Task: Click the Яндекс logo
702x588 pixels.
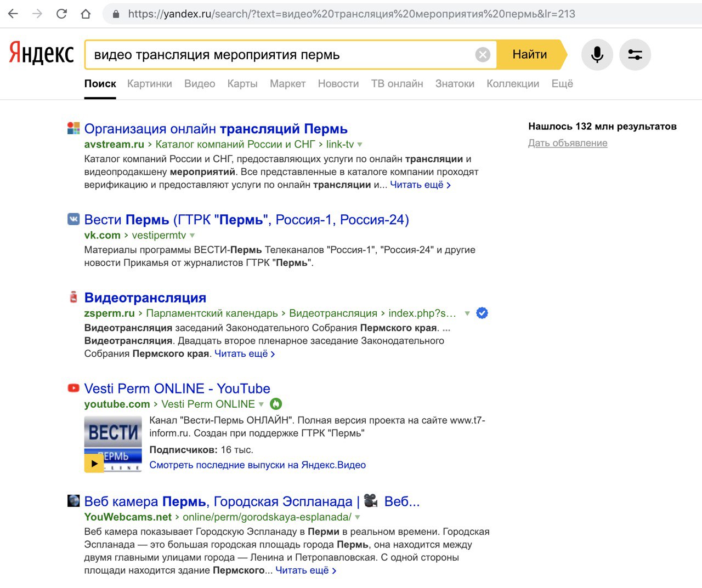Action: pos(42,54)
